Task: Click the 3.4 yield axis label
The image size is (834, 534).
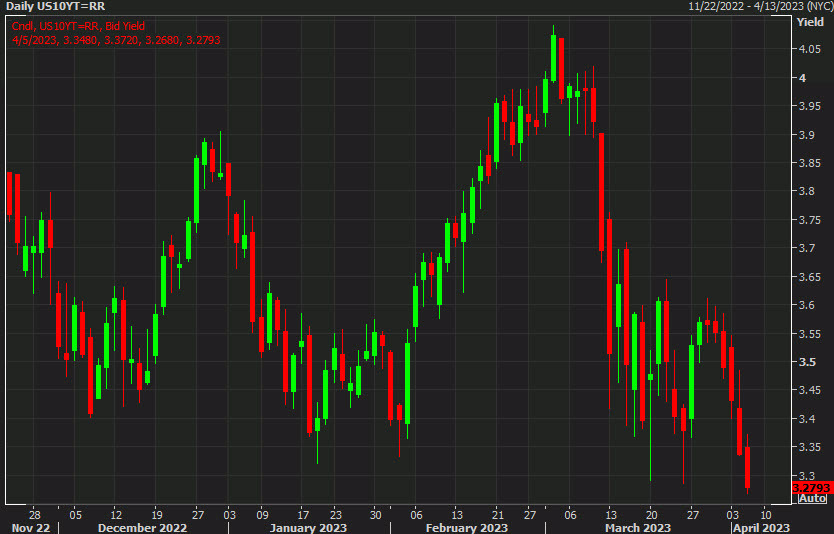Action: coord(807,419)
